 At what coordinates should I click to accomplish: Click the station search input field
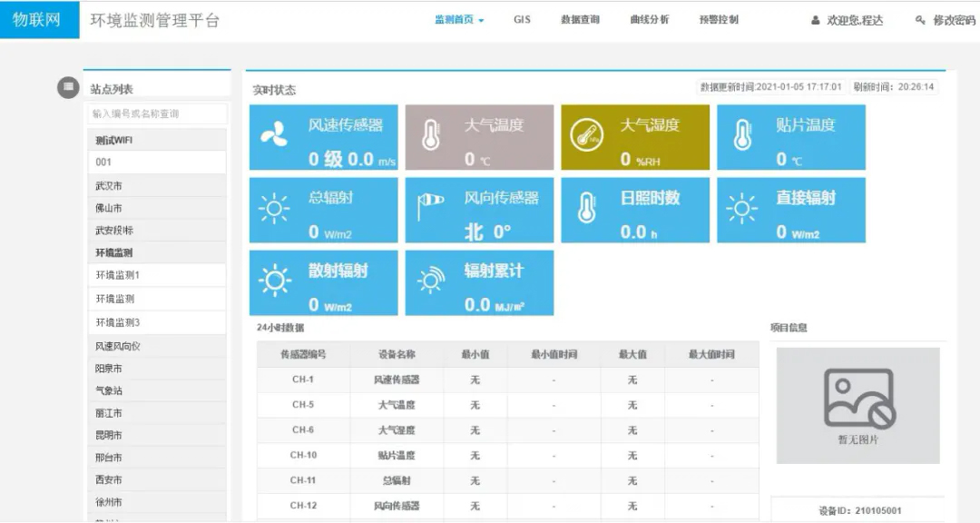point(155,113)
